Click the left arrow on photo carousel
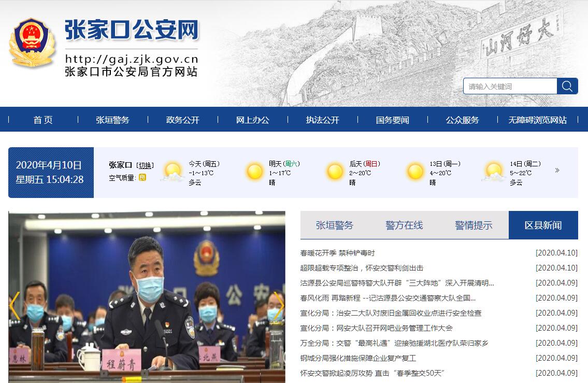Image resolution: width=588 pixels, height=383 pixels. point(15,306)
